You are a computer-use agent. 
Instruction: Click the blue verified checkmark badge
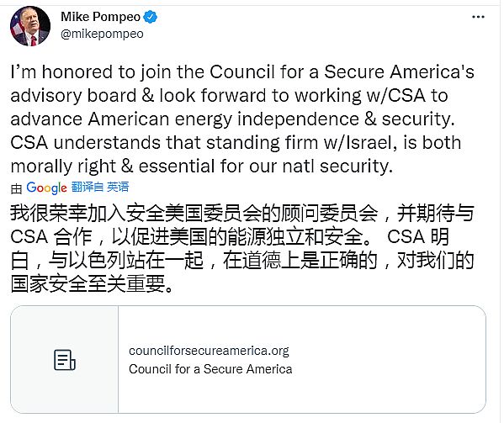coord(150,17)
